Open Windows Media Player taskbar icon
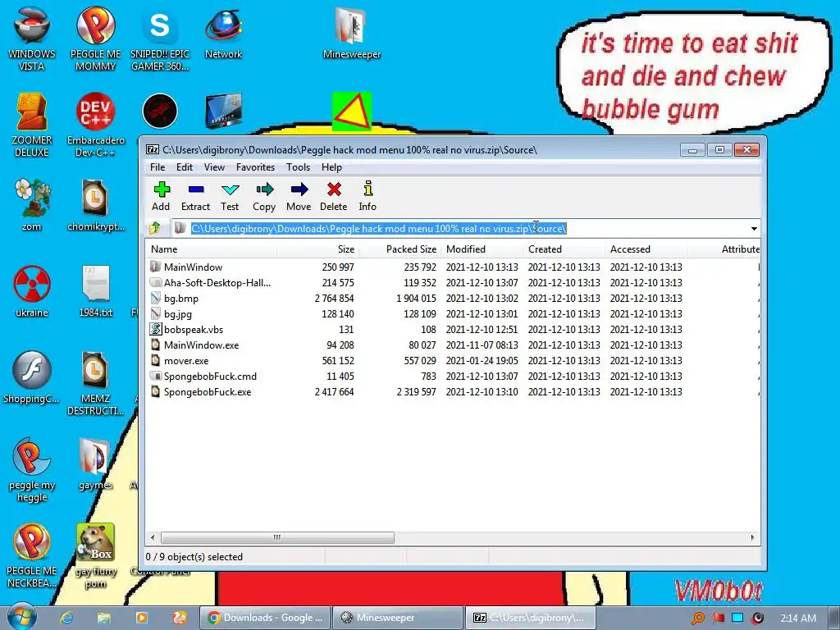This screenshot has height=630, width=840. (141, 618)
